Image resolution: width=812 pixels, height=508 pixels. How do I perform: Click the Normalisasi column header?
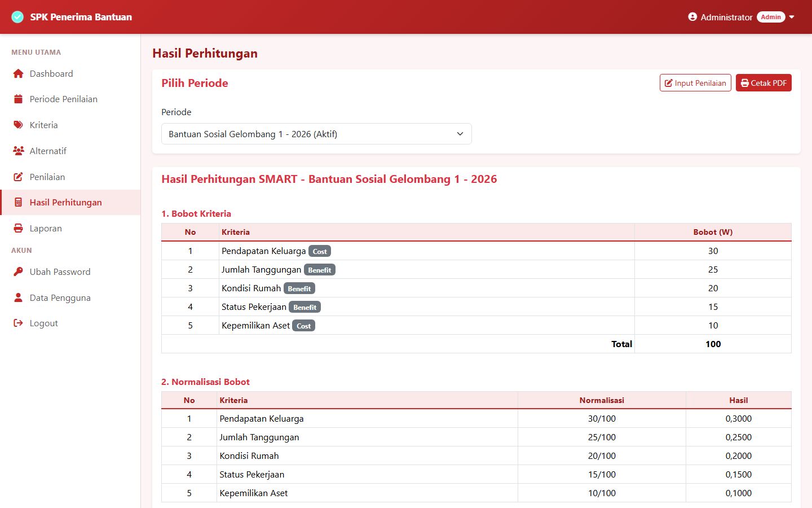coord(602,400)
